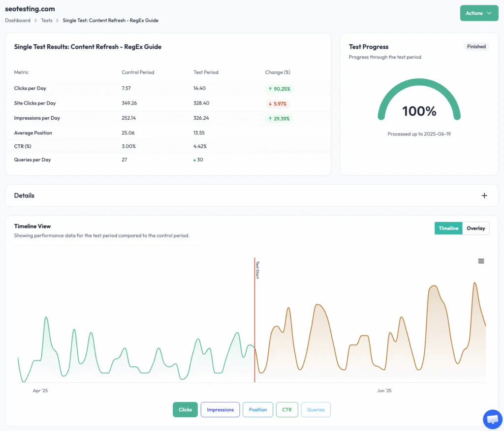
Task: Open the chart menu via the hamburger icon
Action: point(481,261)
